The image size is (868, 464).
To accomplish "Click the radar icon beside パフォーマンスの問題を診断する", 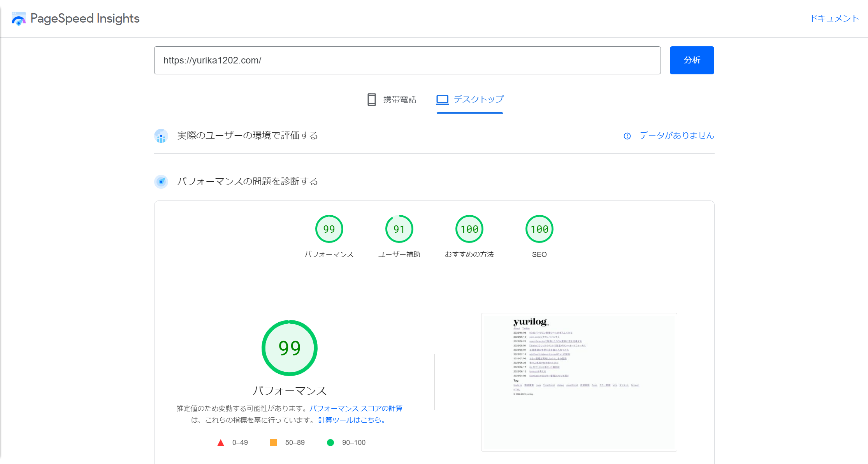I will click(x=161, y=181).
